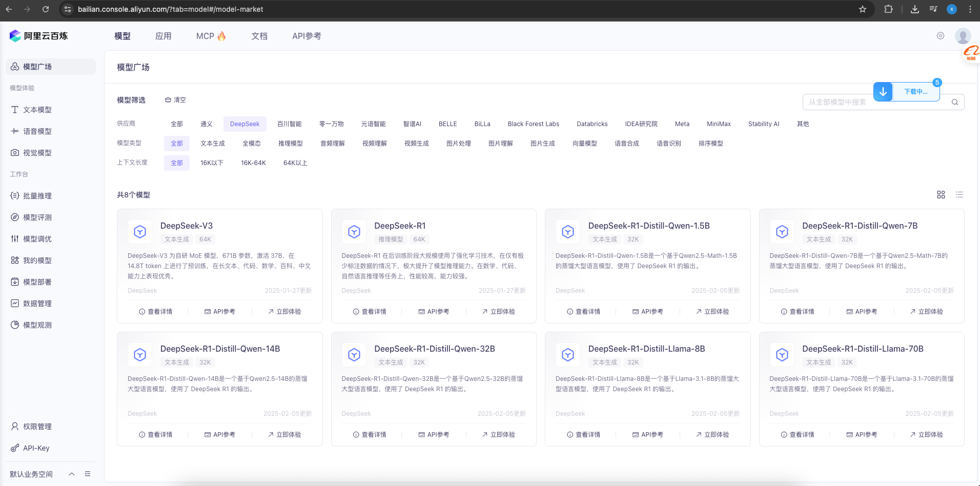Open browser downloads icon
Image resolution: width=980 pixels, height=486 pixels.
coord(915,9)
